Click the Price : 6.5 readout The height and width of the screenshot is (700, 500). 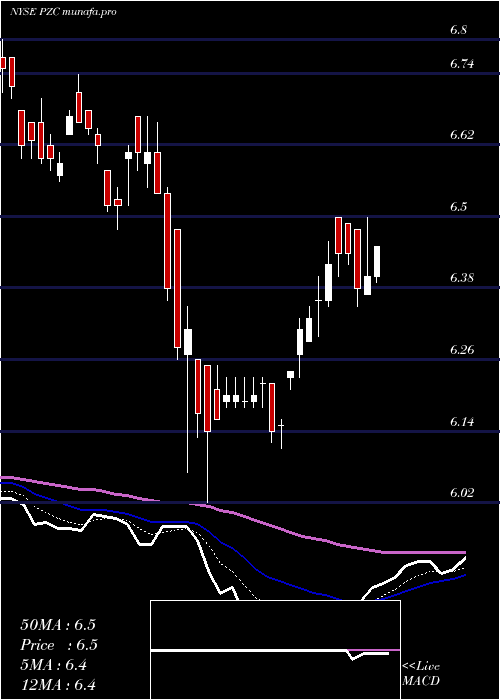pos(59,645)
